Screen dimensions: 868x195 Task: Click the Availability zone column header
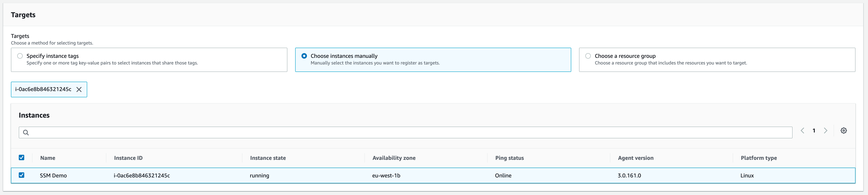pyautogui.click(x=394, y=158)
